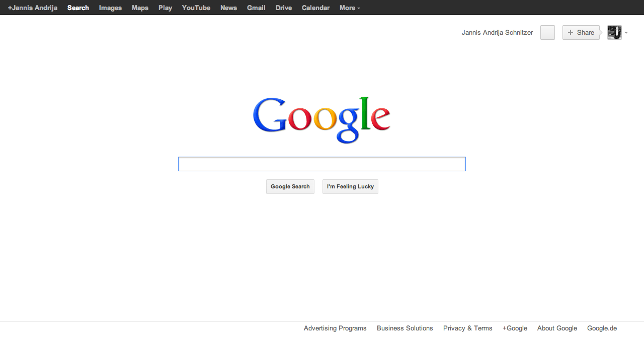
Task: Open Play in the top bar
Action: [x=165, y=8]
